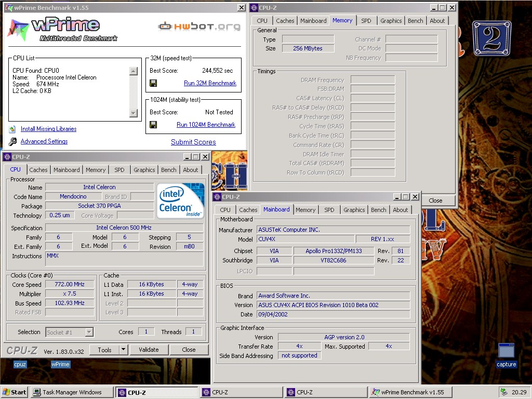Open Memory tab in Mainboard CPU-Z window
532x399 pixels.
point(305,210)
